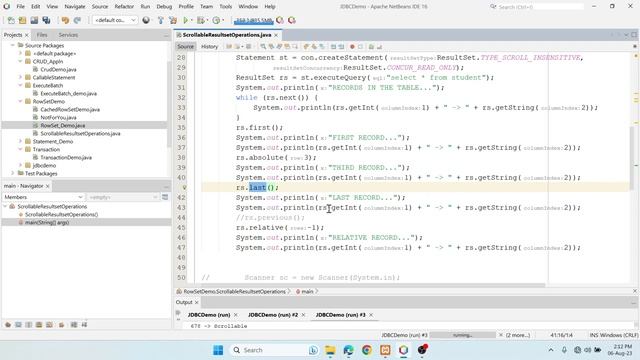This screenshot has width=640, height=360.
Task: Toggle the sixth Navigator filter button
Action: 62,324
